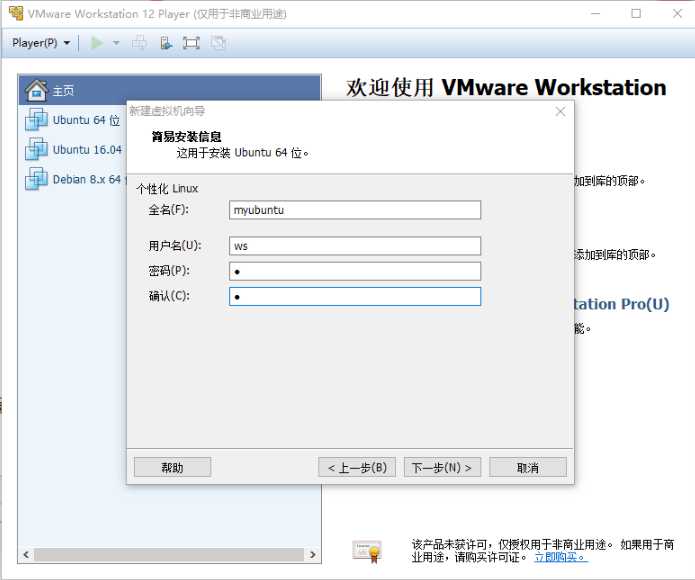Click the library scrollbar right arrow

click(x=312, y=554)
